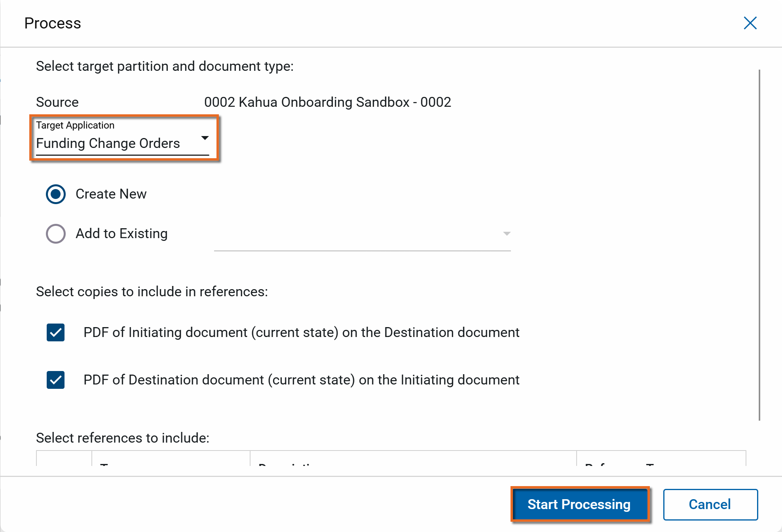Viewport: 782px width, 532px height.
Task: Uncheck PDF of Initiating document checkbox
Action: [x=56, y=333]
